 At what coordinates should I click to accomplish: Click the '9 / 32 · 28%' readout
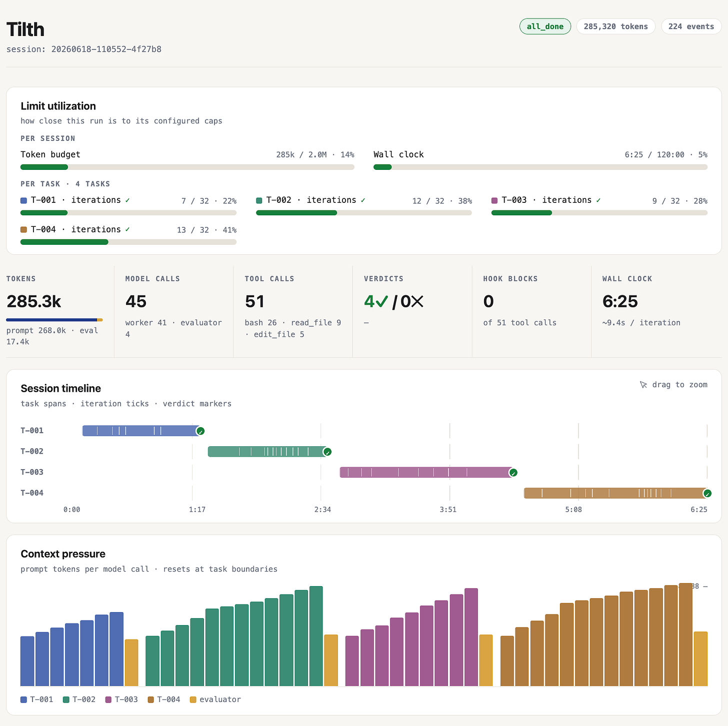(x=680, y=201)
